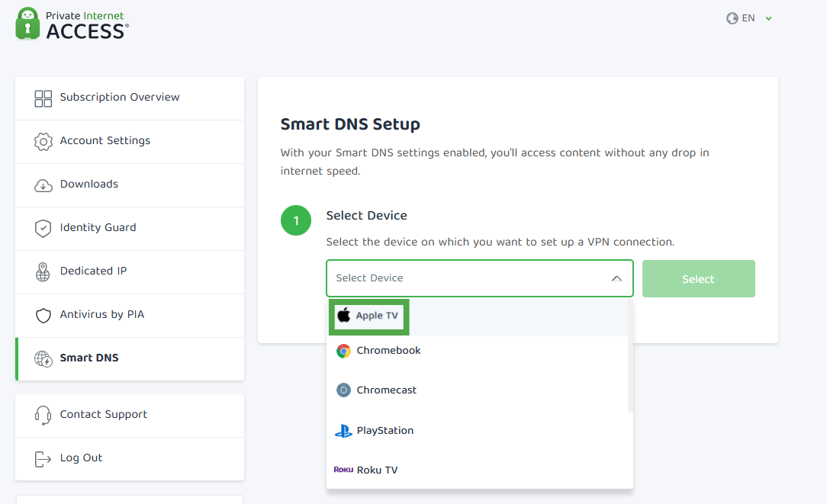
Task: Open Identity Guard
Action: point(130,229)
